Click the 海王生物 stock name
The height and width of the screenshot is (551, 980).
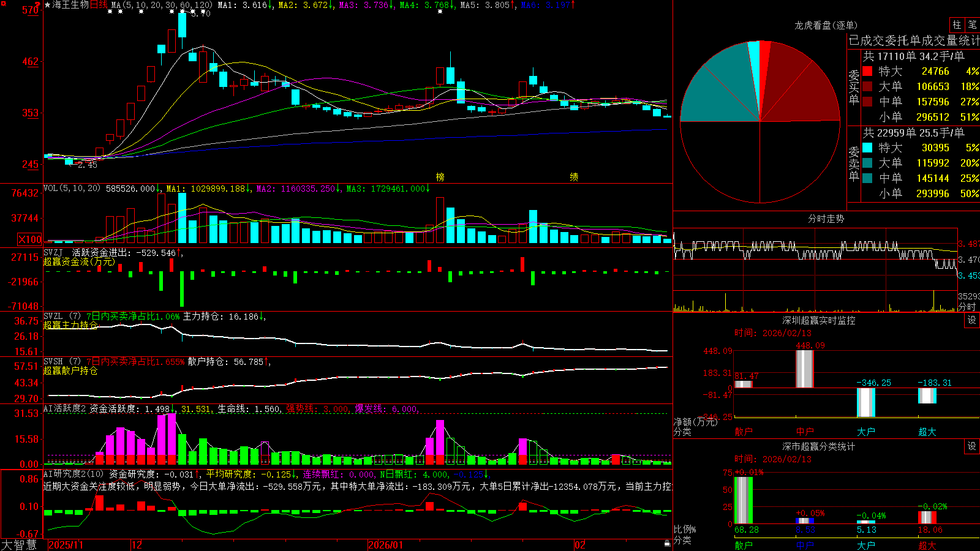coord(70,5)
